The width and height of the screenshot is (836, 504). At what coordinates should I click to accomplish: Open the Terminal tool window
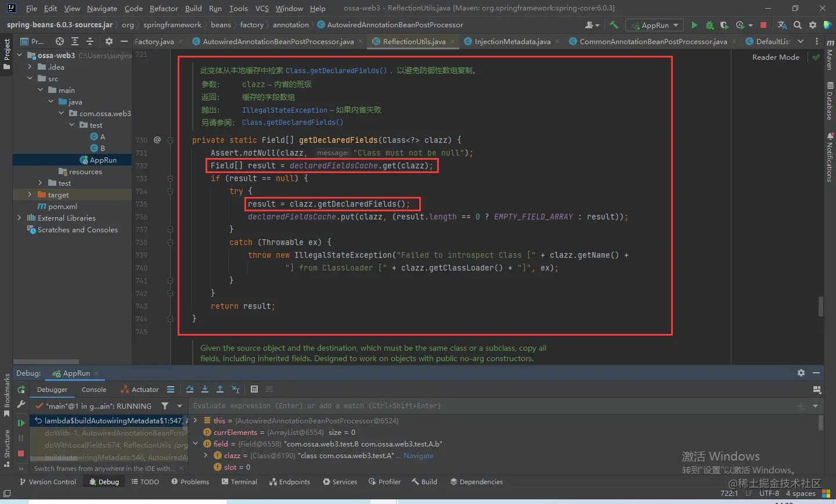tap(239, 482)
